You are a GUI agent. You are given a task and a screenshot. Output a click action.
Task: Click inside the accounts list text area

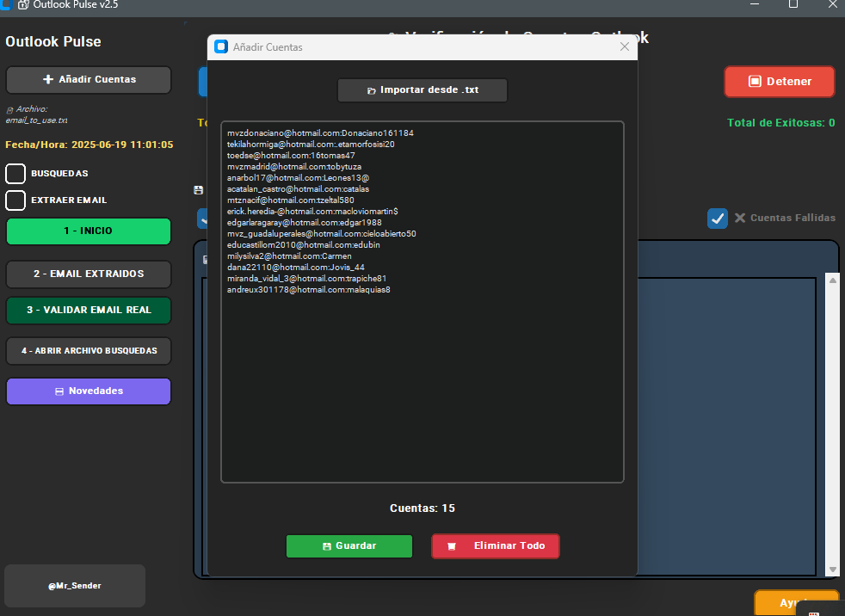[422, 387]
